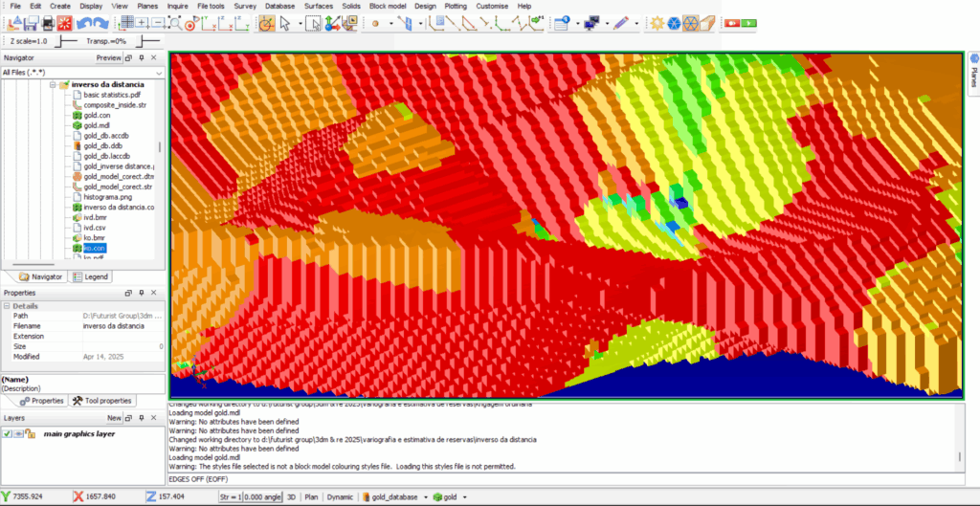This screenshot has width=980, height=506.
Task: Click the sun lighting icon
Action: [x=657, y=24]
